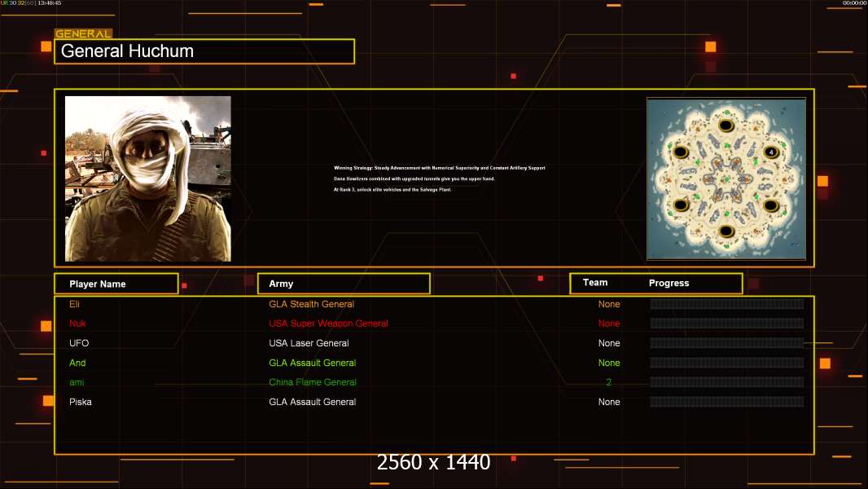Click the circular island map preview
This screenshot has height=489, width=868.
pos(726,178)
